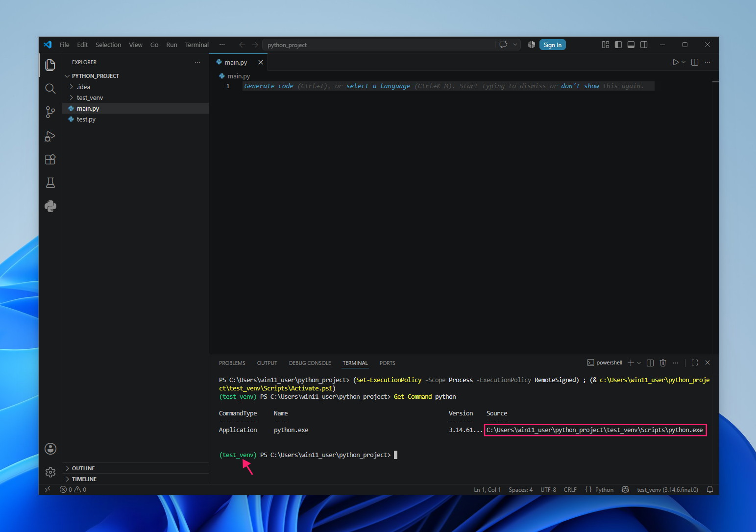Screen dimensions: 756x532
Task: Open the Copilot chat dropdown arrow
Action: click(x=515, y=45)
